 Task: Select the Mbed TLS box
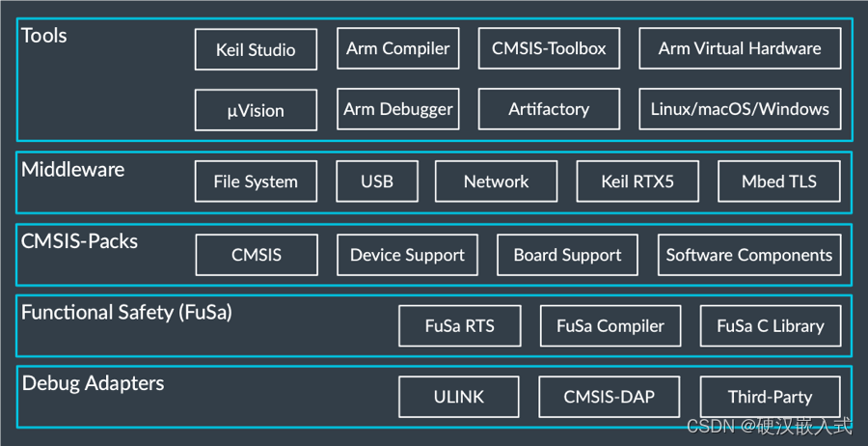779,181
